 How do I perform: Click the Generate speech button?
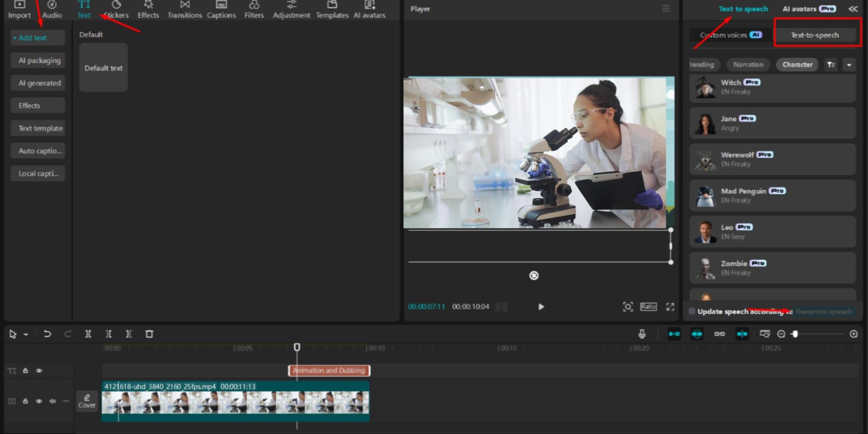pos(824,311)
